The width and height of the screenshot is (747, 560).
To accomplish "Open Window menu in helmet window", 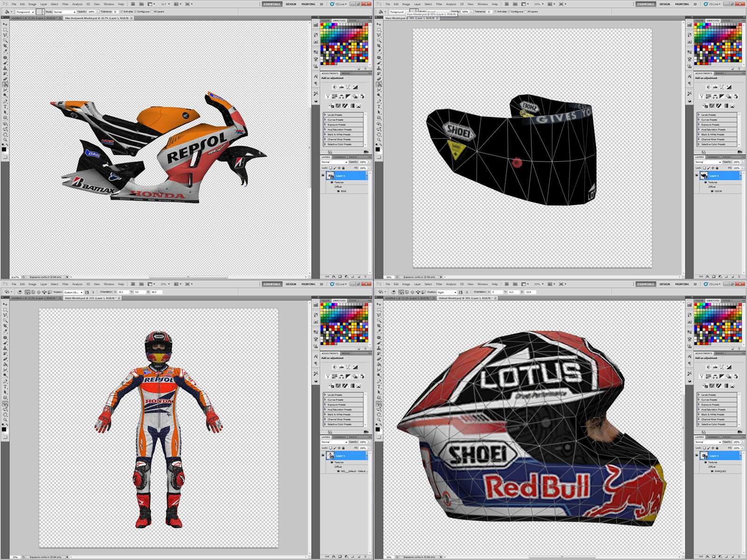I will 482,284.
